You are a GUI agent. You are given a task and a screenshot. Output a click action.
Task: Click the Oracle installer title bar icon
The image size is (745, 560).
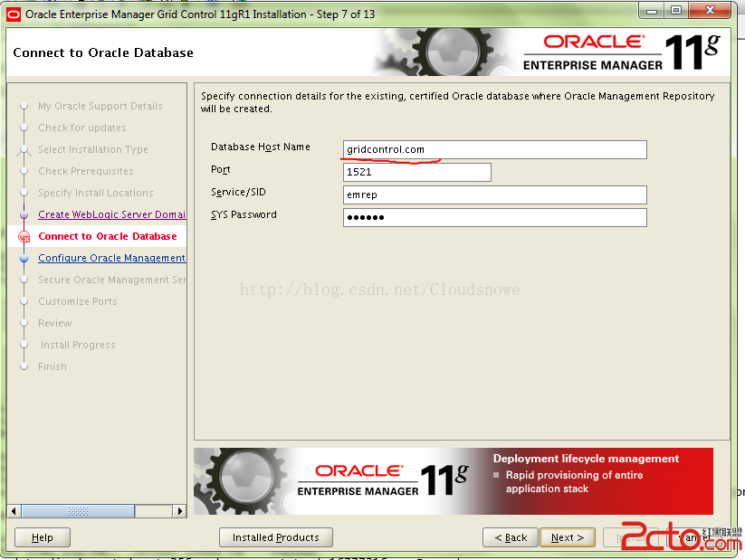14,14
